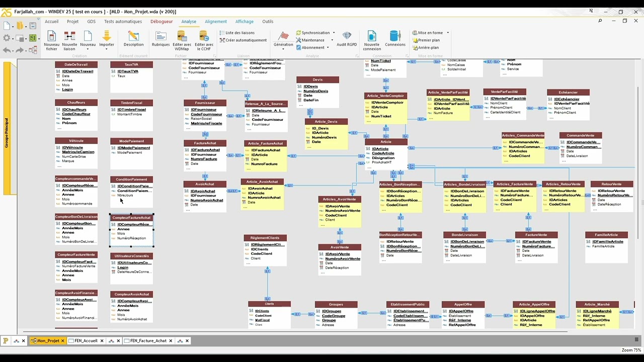
Task: Click the project P icon in bottom bar
Action: pyautogui.click(x=6, y=340)
